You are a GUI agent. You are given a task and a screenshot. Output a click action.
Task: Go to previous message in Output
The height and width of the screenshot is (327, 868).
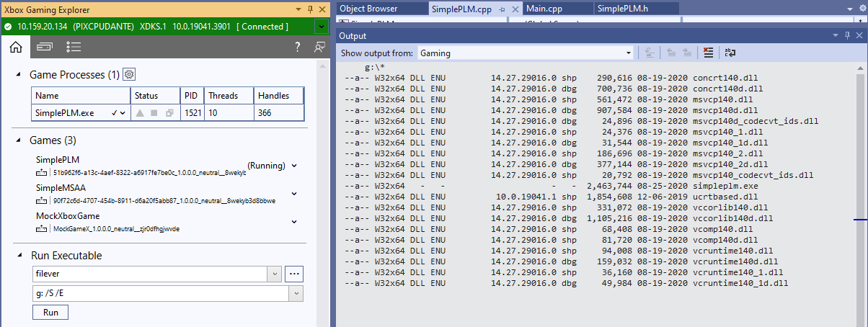coord(670,53)
